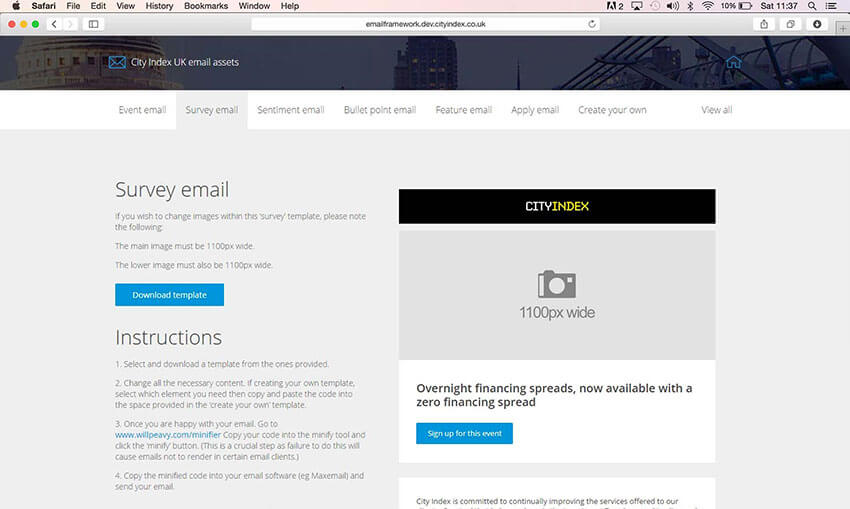
Task: Click the Safari back arrow button
Action: point(53,23)
